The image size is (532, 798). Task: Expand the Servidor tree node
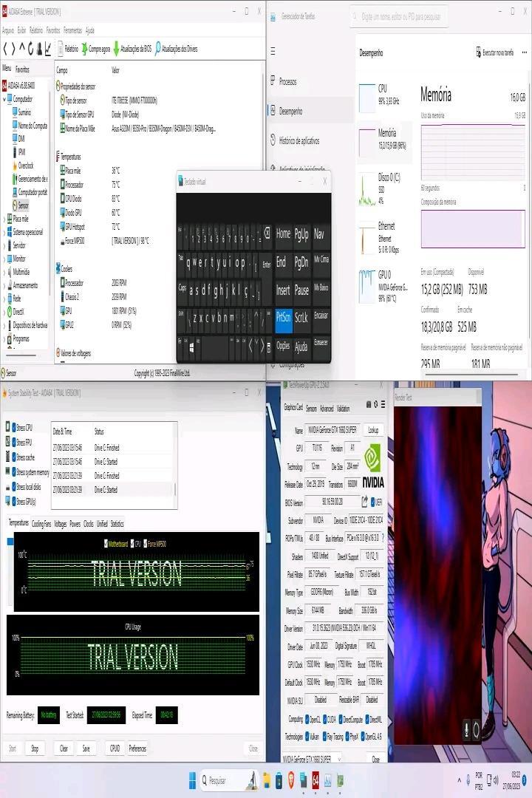coord(4,245)
